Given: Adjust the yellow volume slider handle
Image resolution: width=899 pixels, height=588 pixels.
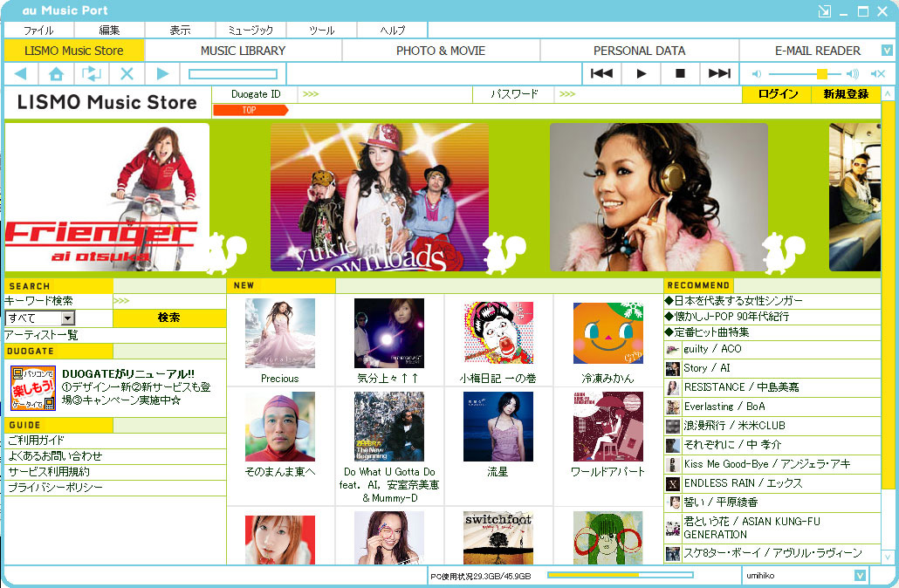Looking at the screenshot, I should click(821, 73).
